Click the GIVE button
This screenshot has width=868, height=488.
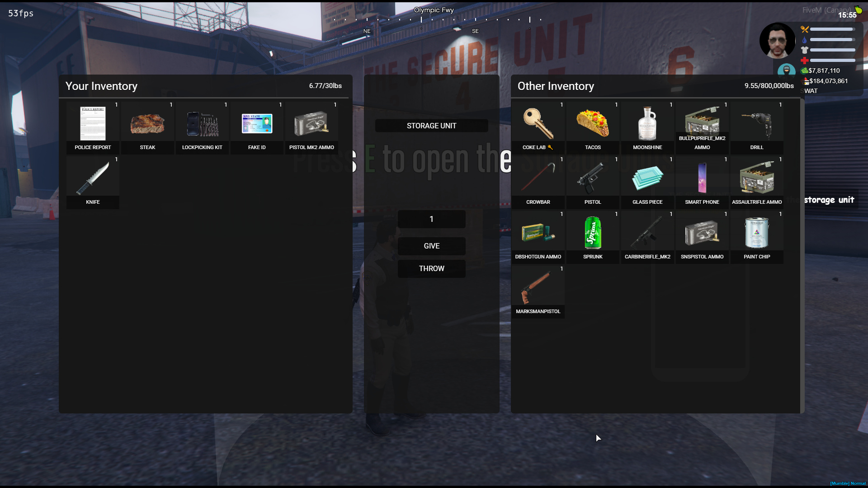coord(432,245)
